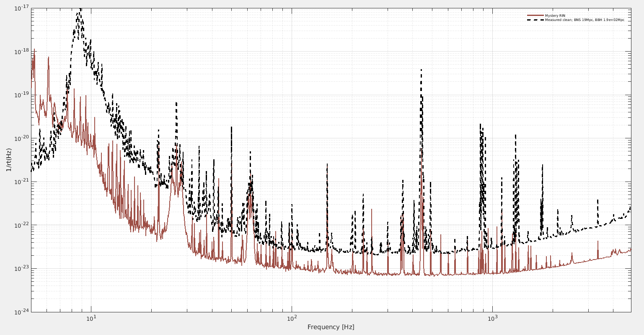Click the 10^3 x-axis tick label
Viewport: 644px width, 335px height.
492,318
